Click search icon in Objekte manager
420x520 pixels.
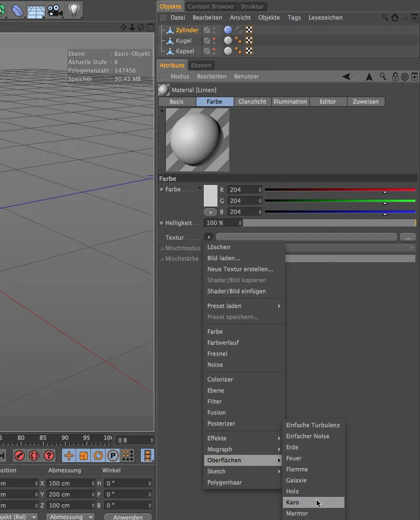[384, 17]
